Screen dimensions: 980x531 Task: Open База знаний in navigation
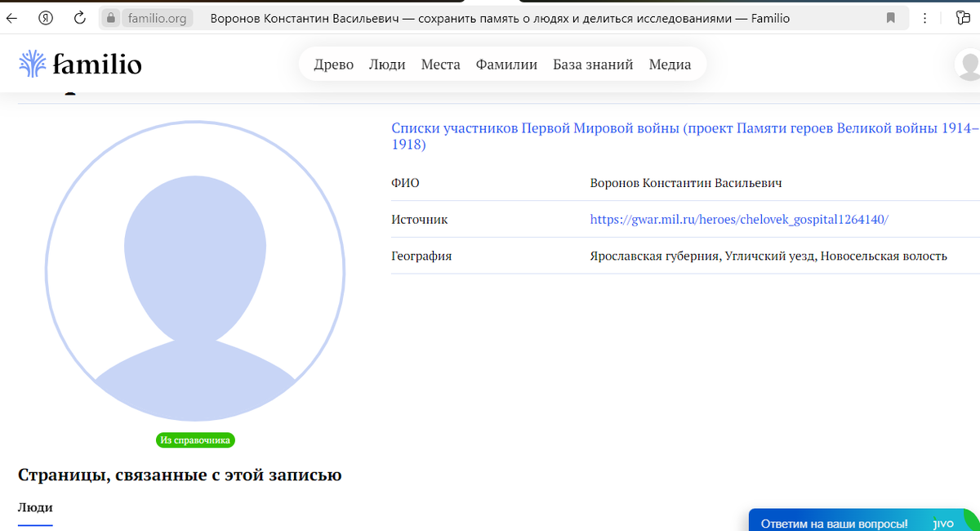593,65
